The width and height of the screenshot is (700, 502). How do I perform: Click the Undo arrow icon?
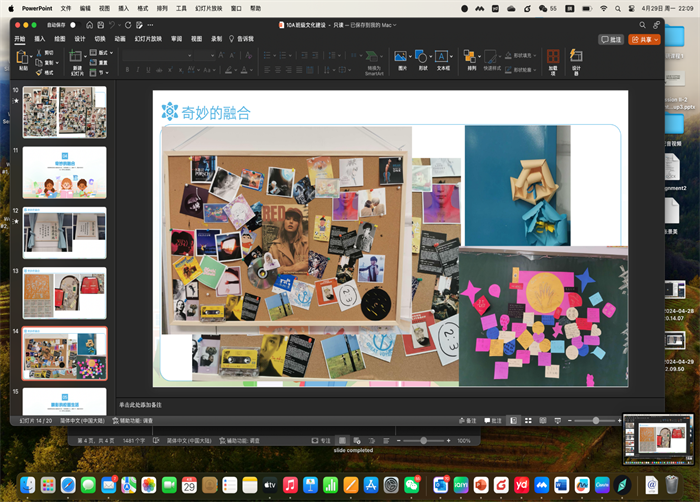112,25
